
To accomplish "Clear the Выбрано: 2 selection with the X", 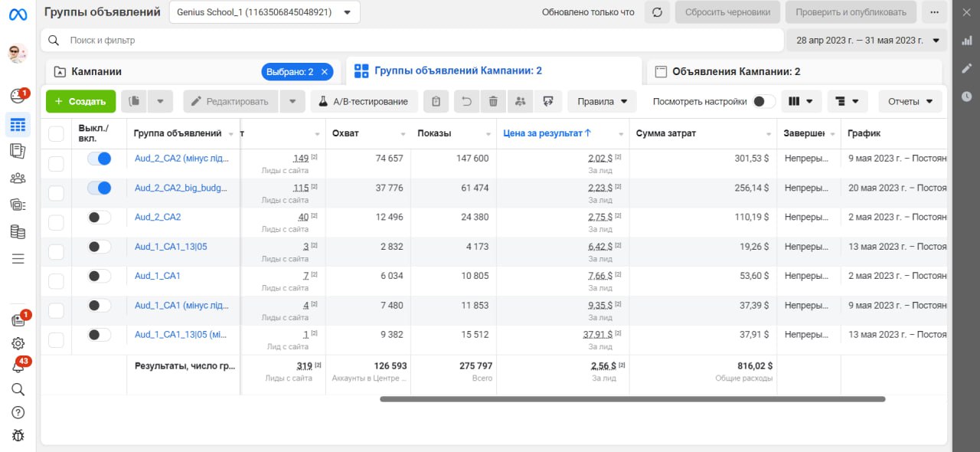I will pyautogui.click(x=324, y=72).
